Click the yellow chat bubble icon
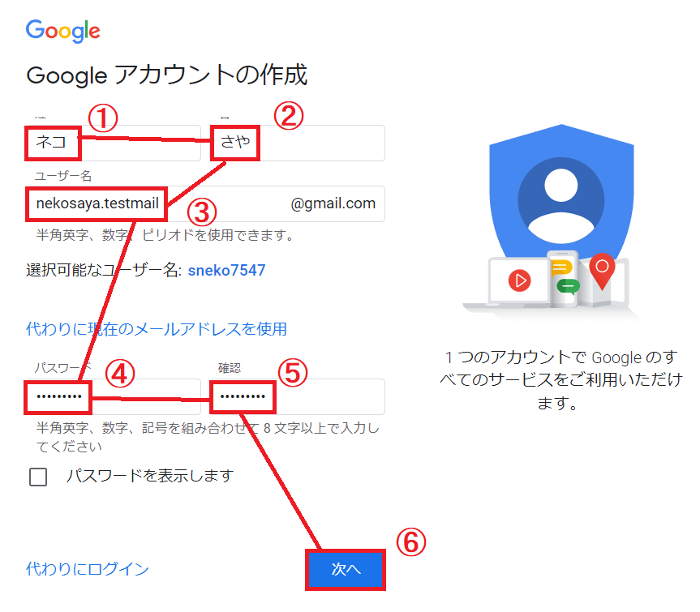The image size is (700, 612). [560, 268]
